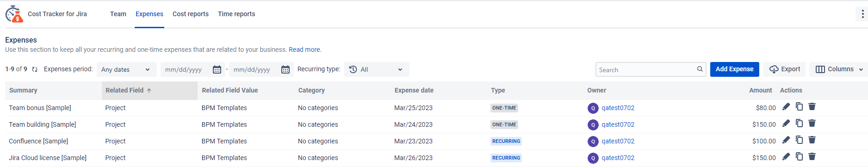Delete the Team building [Sample] expense
The height and width of the screenshot is (167, 868).
[812, 123]
